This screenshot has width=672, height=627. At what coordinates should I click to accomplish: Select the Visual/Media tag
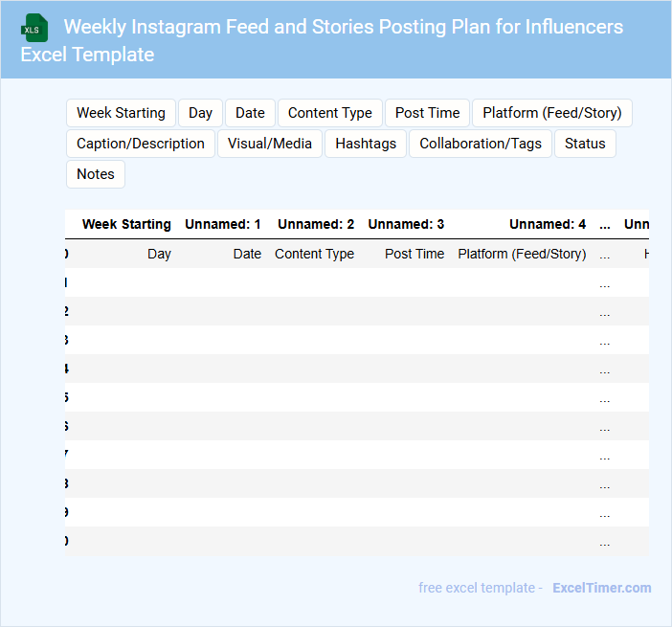click(270, 144)
